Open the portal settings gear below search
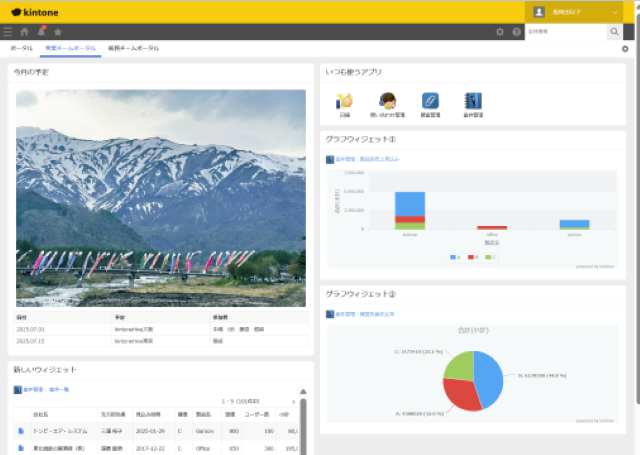This screenshot has height=455, width=640. pos(625,49)
